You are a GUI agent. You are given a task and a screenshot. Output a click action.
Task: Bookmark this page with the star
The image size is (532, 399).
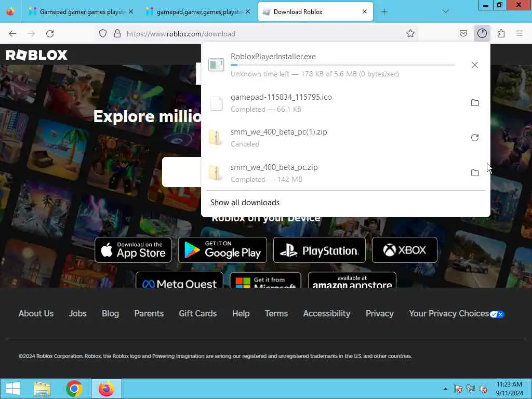(410, 33)
